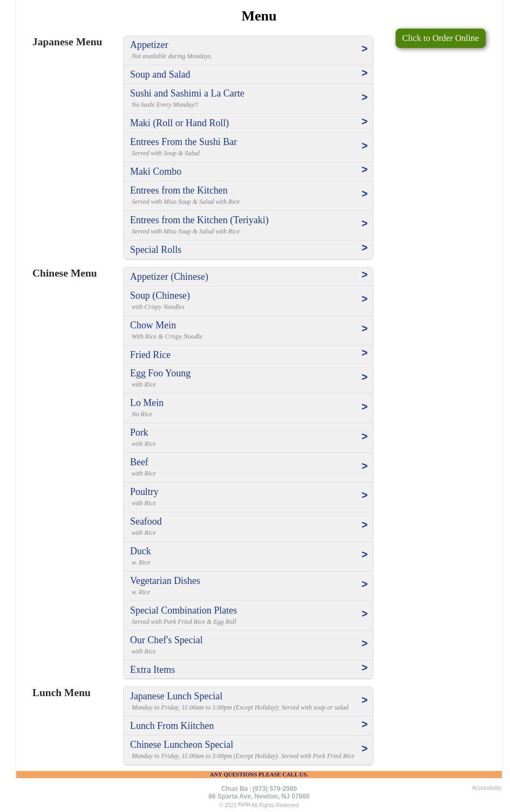
Task: Follow the Kydia footer link
Action: pos(244,804)
